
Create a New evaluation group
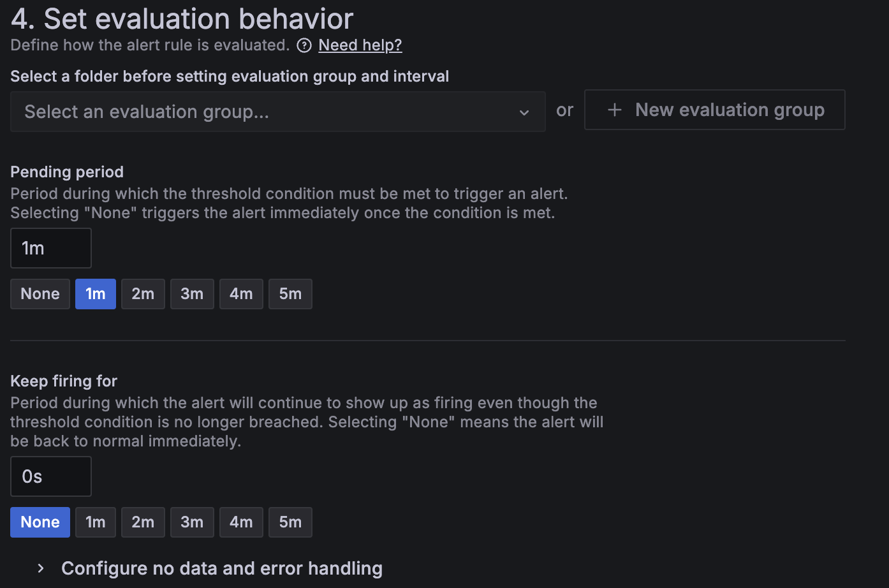coord(714,110)
